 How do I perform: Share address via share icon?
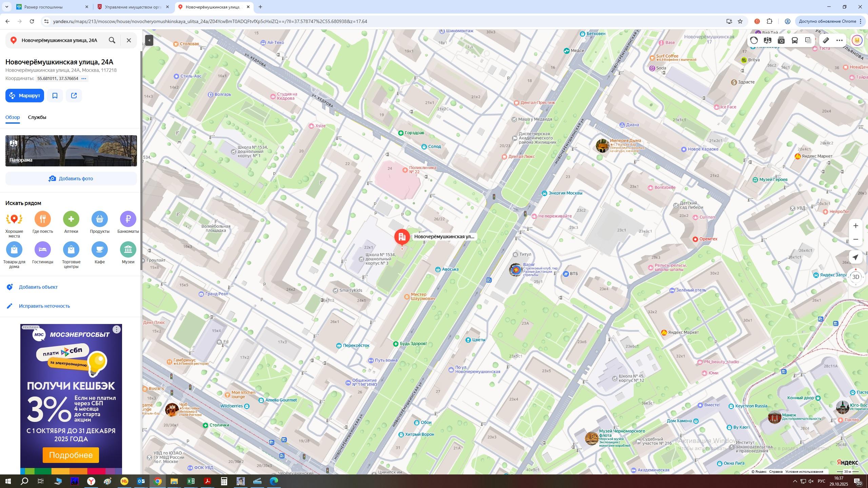pos(74,96)
